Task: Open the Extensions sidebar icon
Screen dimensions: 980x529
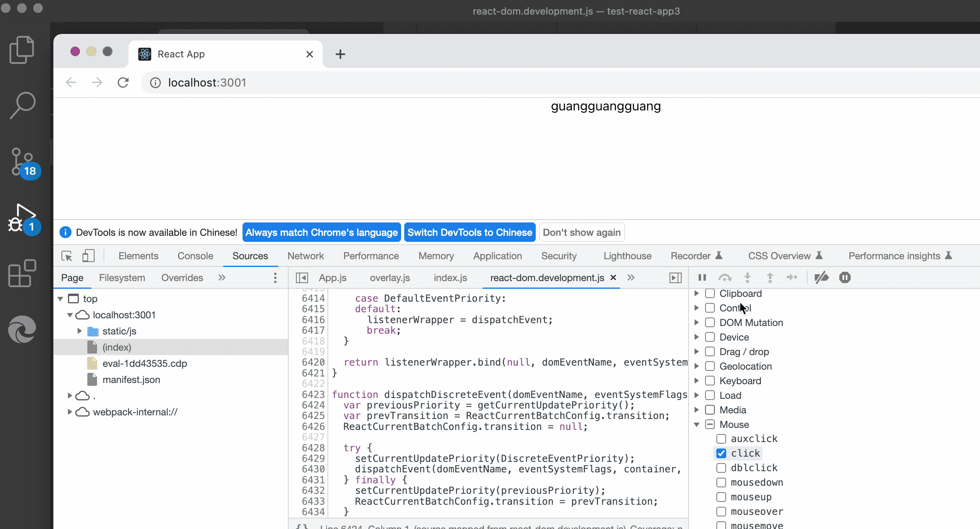Action: (22, 273)
